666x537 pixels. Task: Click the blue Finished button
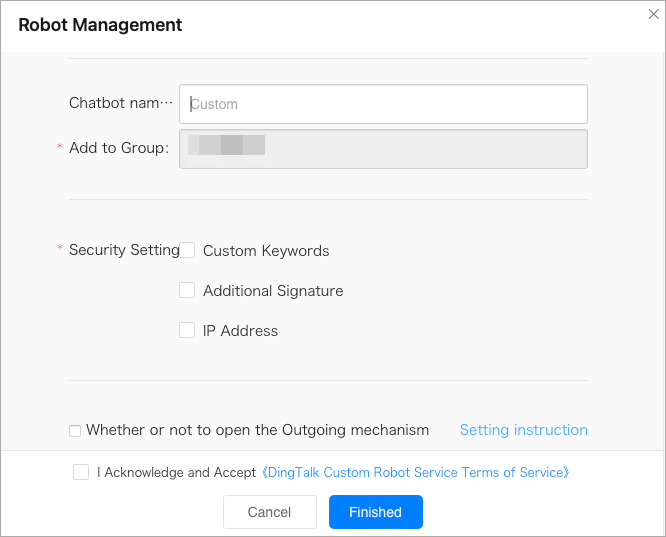tap(375, 512)
